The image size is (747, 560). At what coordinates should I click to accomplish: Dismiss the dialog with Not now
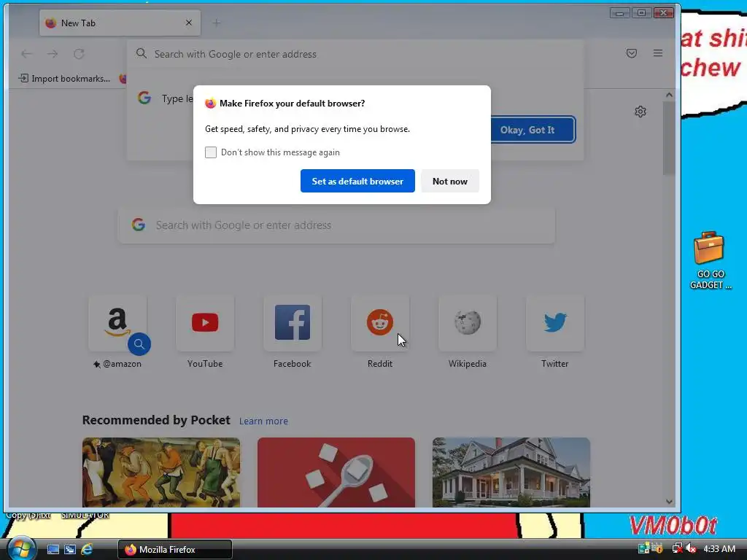tap(449, 181)
